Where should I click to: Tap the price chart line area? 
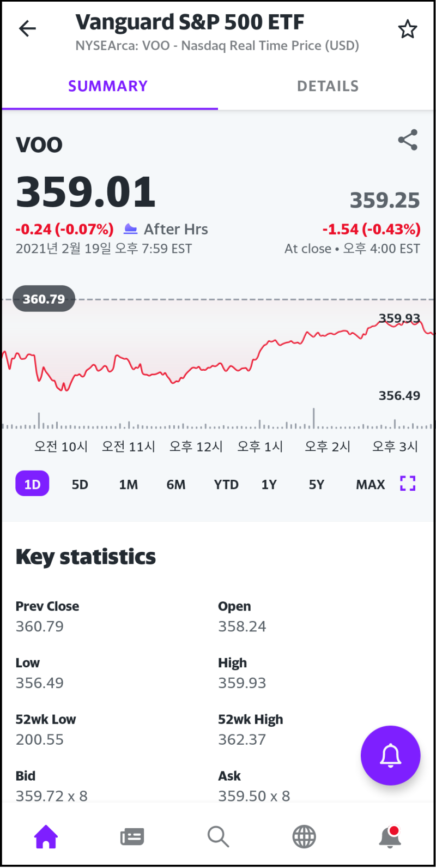coord(218,365)
